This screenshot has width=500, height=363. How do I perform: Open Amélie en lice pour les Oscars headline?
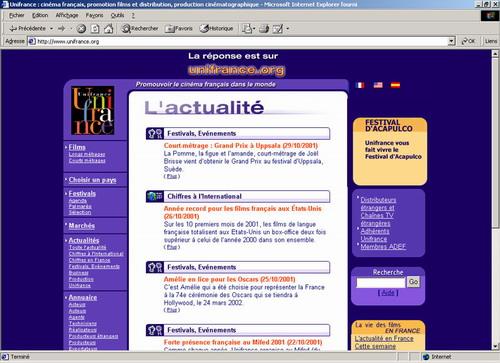pyautogui.click(x=229, y=279)
